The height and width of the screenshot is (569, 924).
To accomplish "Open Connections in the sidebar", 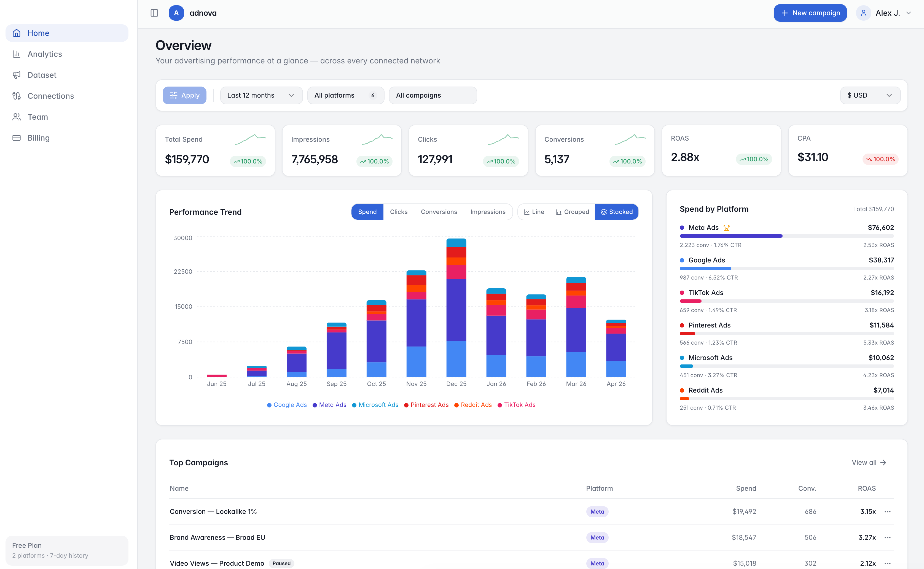I will coord(67,96).
